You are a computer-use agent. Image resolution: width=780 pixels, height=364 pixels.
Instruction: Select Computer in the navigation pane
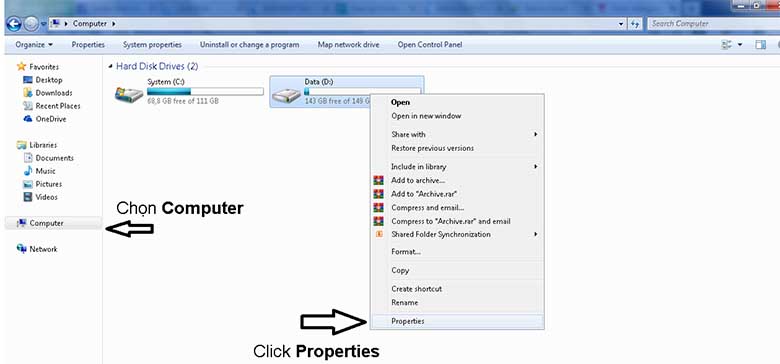[x=53, y=223]
